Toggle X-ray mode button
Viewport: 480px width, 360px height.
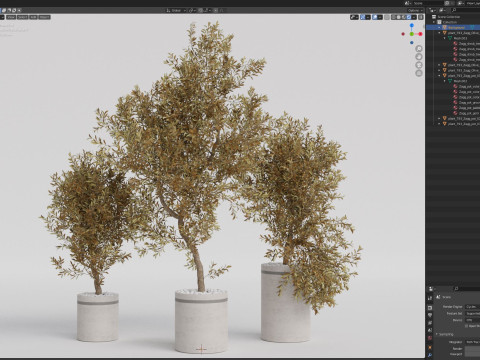[387, 17]
